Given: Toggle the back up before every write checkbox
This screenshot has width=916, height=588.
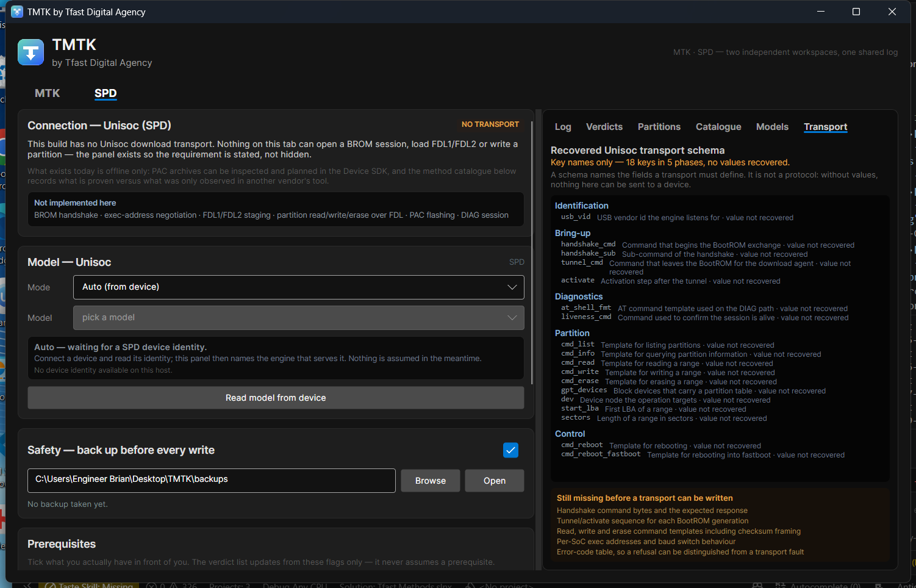Looking at the screenshot, I should [510, 450].
